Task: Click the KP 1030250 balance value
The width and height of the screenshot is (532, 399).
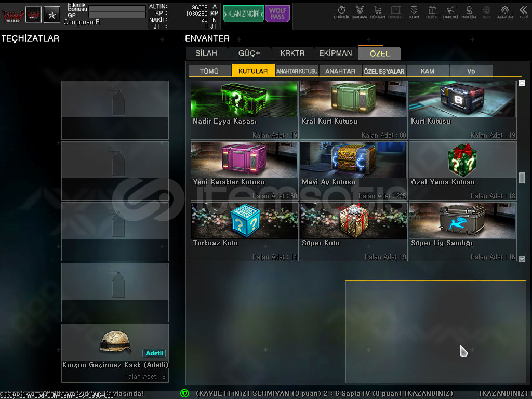Action: pos(196,13)
